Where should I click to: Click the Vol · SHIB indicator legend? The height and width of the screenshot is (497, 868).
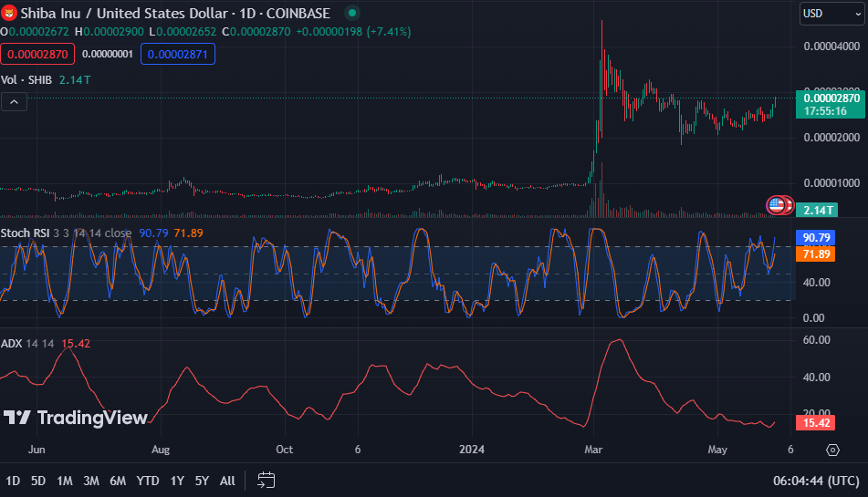click(26, 80)
